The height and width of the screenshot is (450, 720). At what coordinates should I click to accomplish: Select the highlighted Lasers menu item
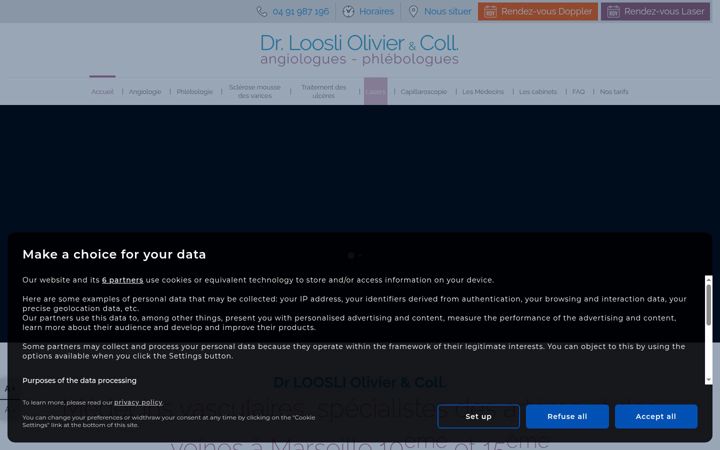(376, 91)
